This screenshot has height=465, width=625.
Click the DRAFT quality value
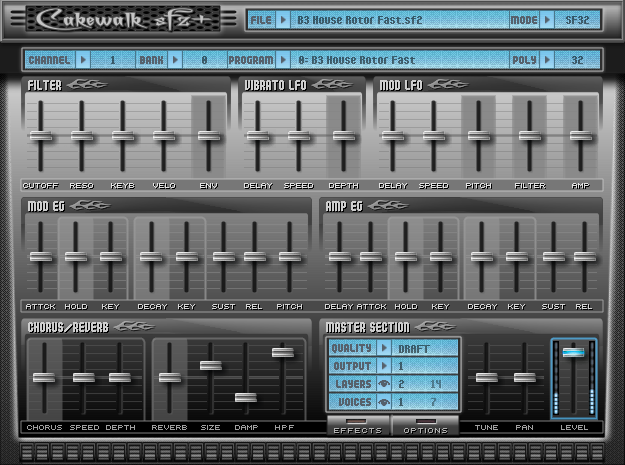point(425,349)
